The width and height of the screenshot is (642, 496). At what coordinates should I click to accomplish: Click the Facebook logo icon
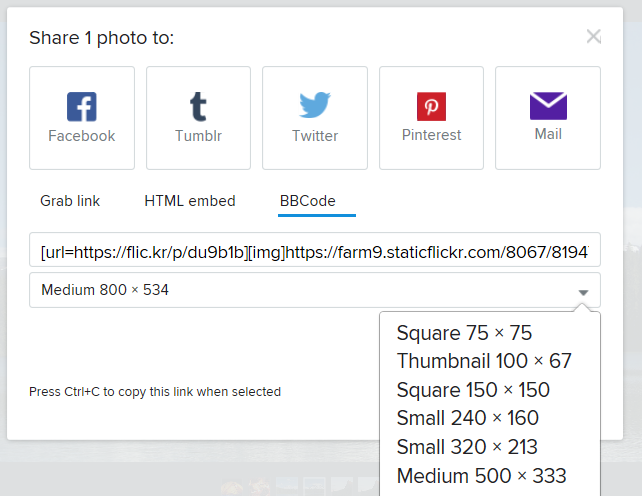(82, 106)
